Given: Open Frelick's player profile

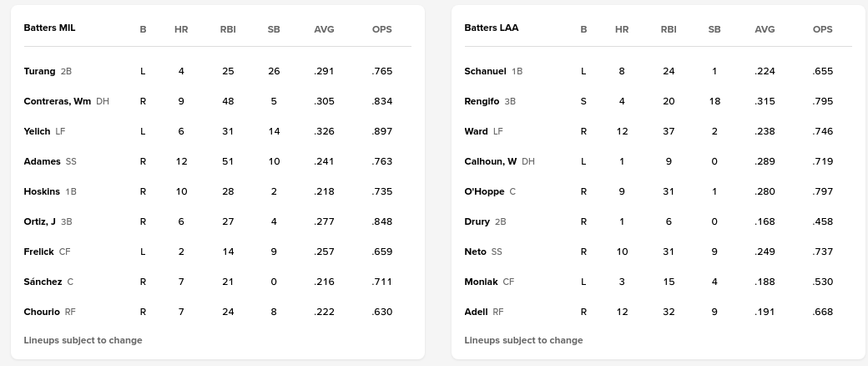Looking at the screenshot, I should [x=38, y=252].
